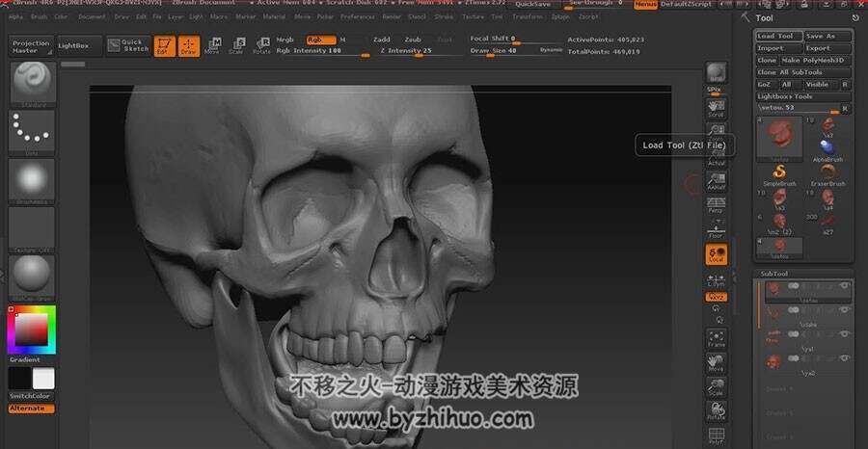The width and height of the screenshot is (868, 449).
Task: Open the Alpha menu
Action: [x=16, y=17]
